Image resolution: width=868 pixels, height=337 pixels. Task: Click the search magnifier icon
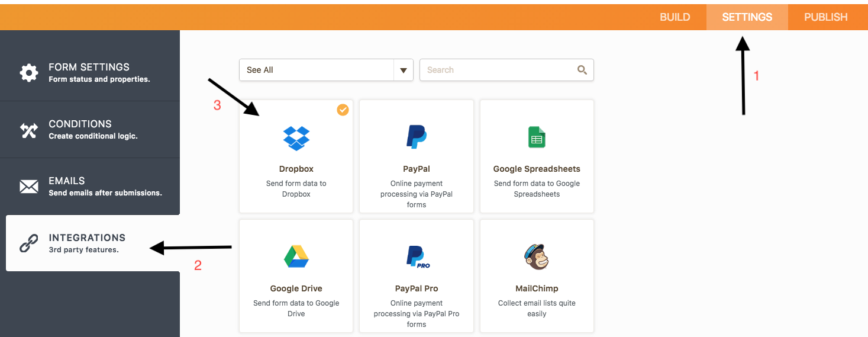(582, 70)
